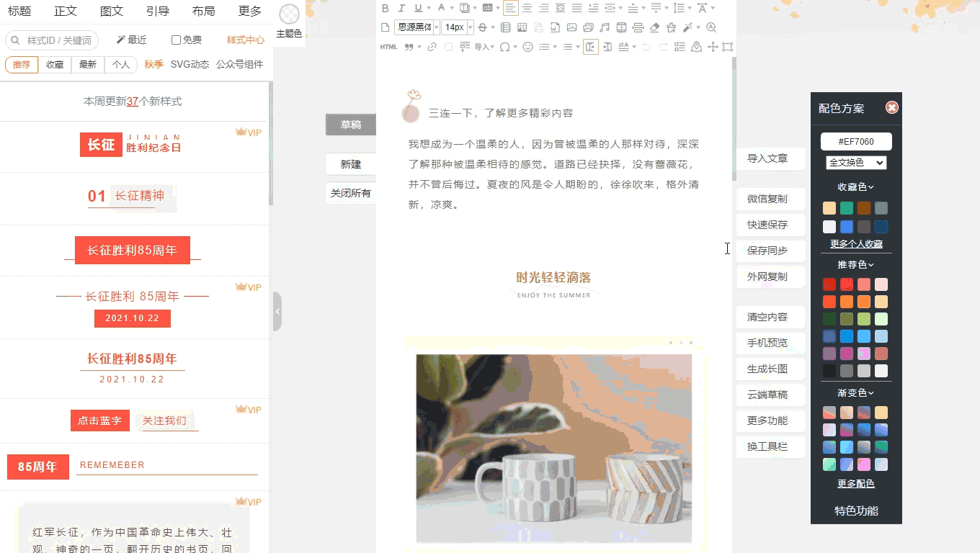This screenshot has height=553, width=980.
Task: Apply strikethrough formatting
Action: [x=482, y=27]
